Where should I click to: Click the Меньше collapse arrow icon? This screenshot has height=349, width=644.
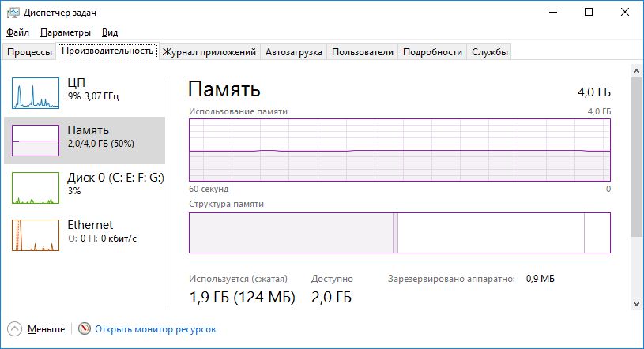point(15,329)
